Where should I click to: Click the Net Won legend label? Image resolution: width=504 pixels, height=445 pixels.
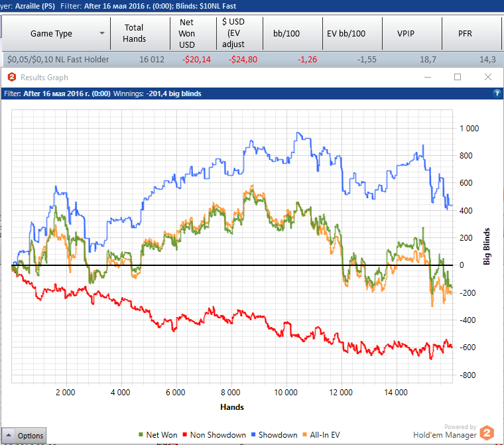(162, 434)
